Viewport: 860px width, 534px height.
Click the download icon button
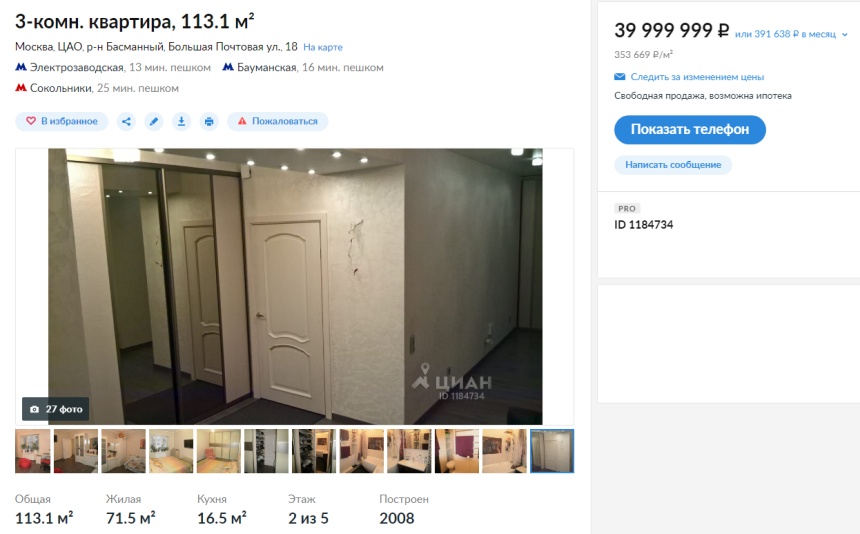182,121
